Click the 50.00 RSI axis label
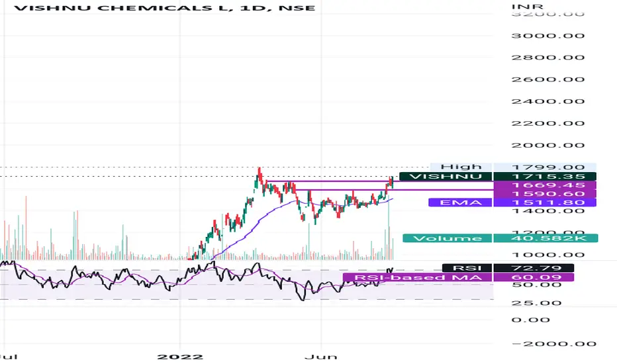Viewport: 617px width, 364px height. click(x=536, y=285)
